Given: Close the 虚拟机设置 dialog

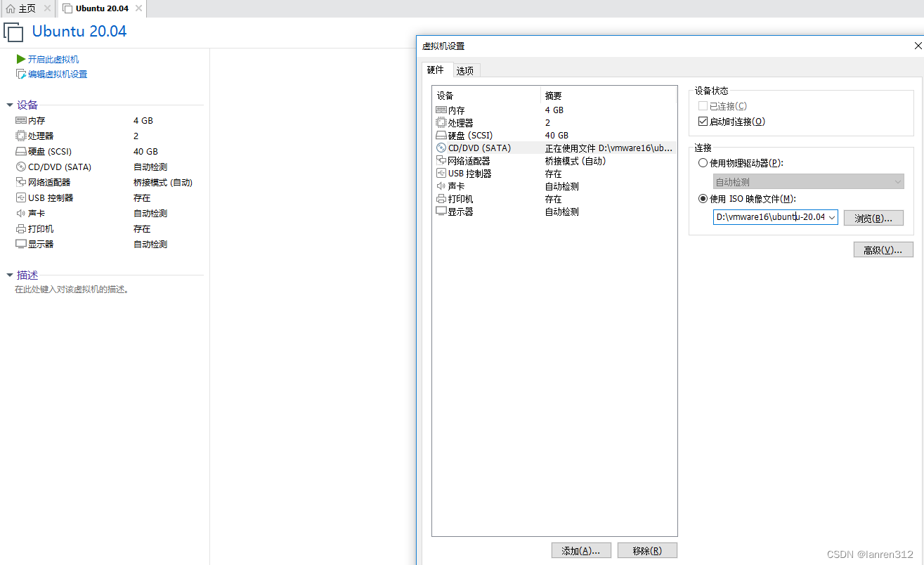Looking at the screenshot, I should (918, 46).
